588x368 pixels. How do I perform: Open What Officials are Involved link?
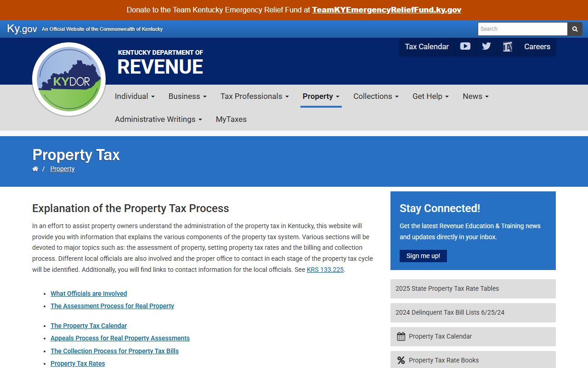89,293
